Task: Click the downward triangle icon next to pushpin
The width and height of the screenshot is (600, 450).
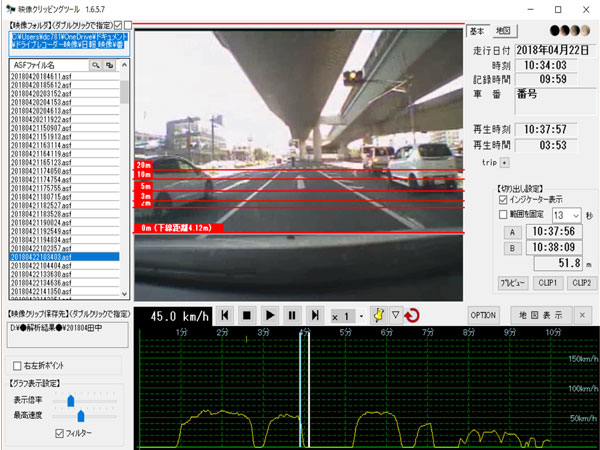Action: [396, 315]
